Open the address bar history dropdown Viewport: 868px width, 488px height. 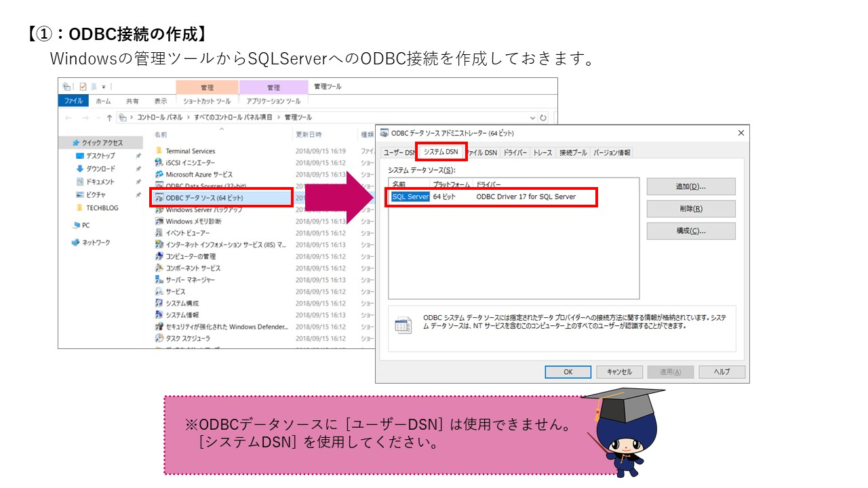(534, 117)
